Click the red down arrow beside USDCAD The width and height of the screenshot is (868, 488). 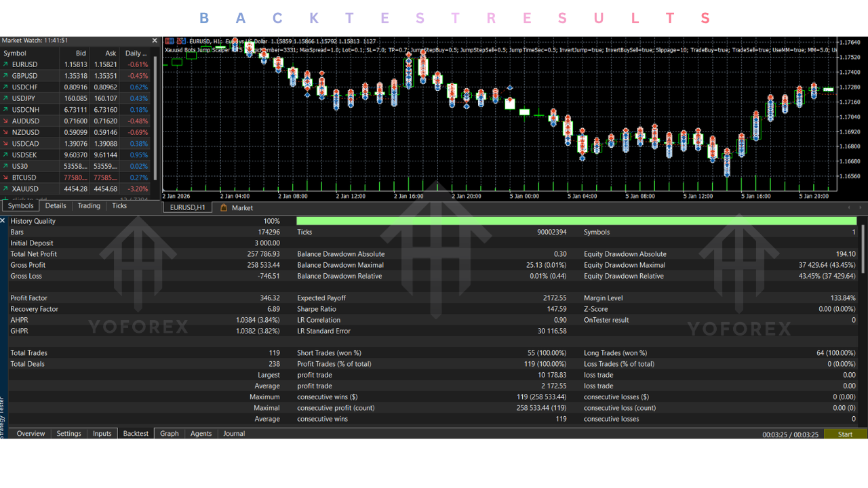[6, 144]
